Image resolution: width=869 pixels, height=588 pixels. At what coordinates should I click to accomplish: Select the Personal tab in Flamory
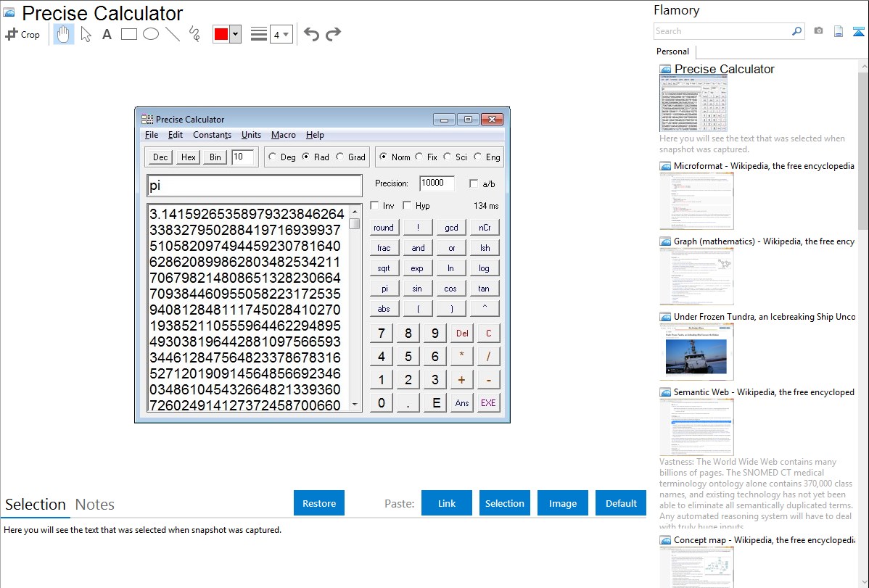(672, 51)
